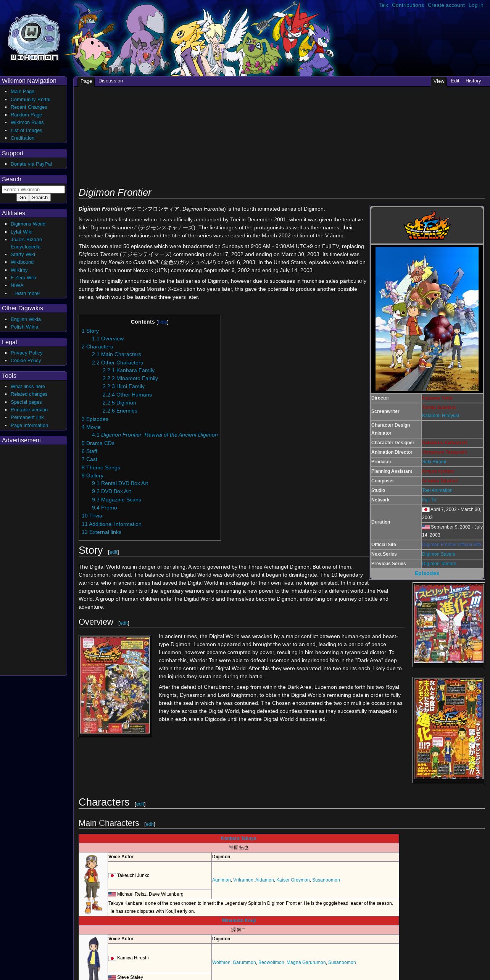Open the Page information link
Viewport: 490px width, 980px height.
pos(29,426)
